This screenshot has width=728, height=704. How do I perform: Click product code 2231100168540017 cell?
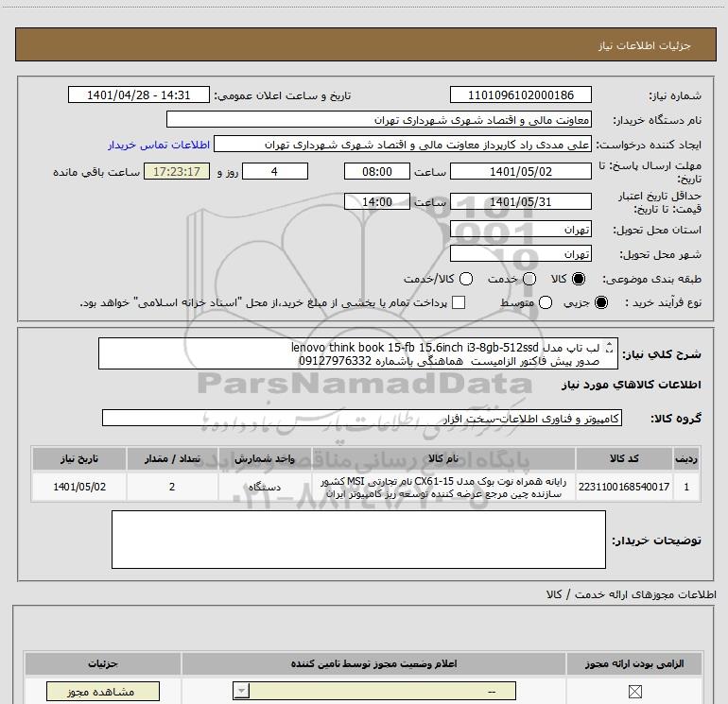click(624, 487)
